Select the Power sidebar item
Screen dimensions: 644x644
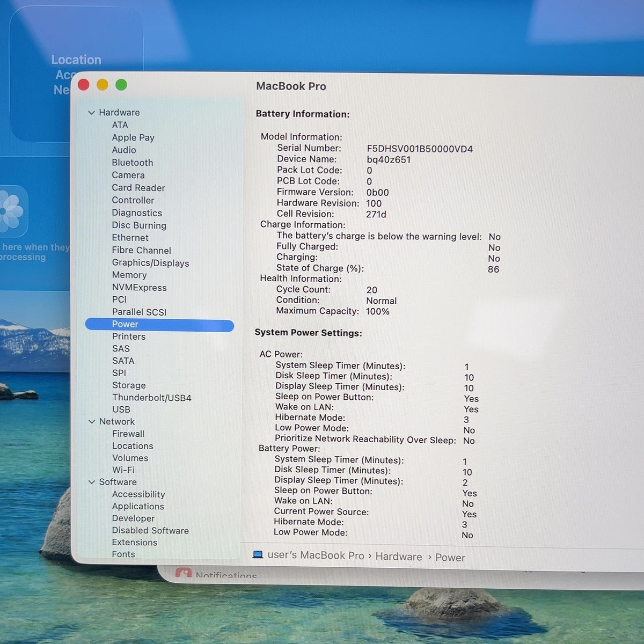coord(159,325)
